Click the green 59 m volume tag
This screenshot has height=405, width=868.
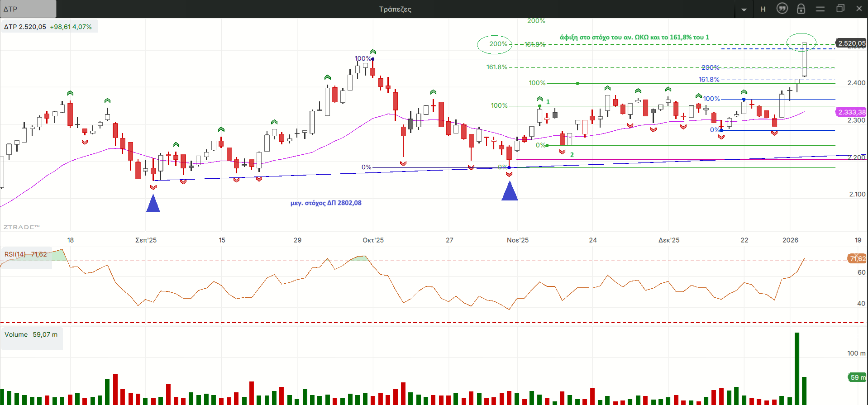click(x=857, y=377)
